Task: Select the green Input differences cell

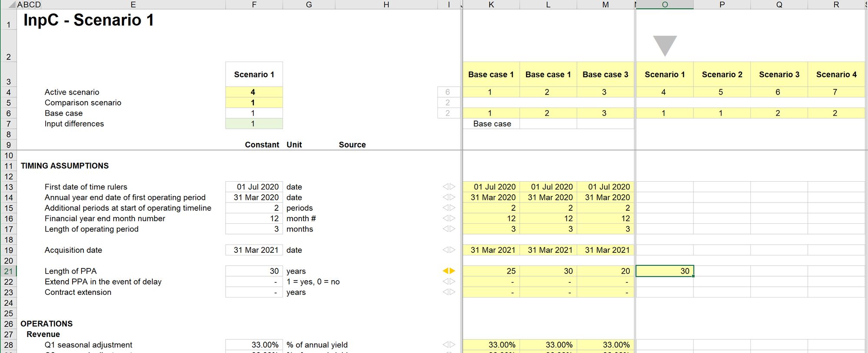Action: click(254, 124)
